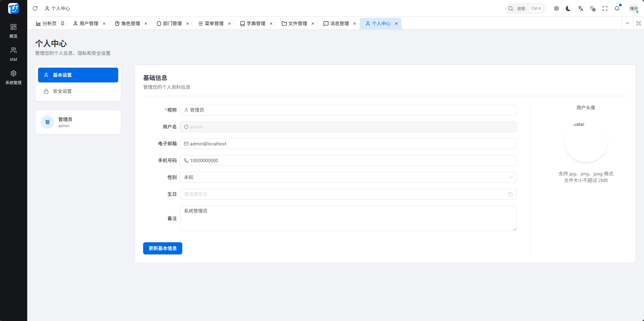Open the language switcher icon
The height and width of the screenshot is (321, 644).
pyautogui.click(x=580, y=8)
